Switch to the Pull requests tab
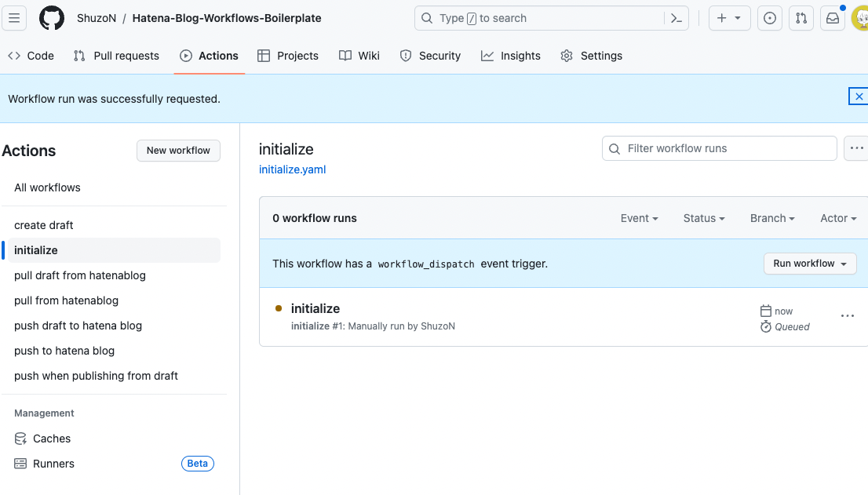Image resolution: width=868 pixels, height=495 pixels. tap(116, 56)
